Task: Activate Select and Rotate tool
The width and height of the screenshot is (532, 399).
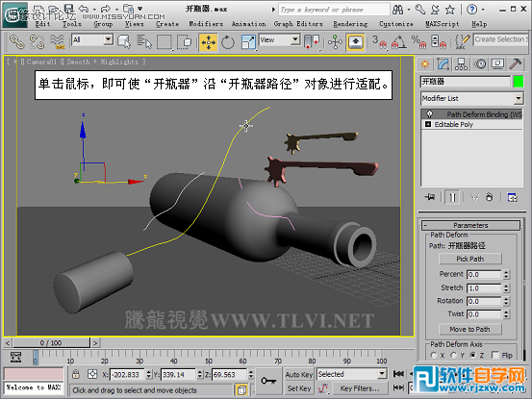Action: 228,42
